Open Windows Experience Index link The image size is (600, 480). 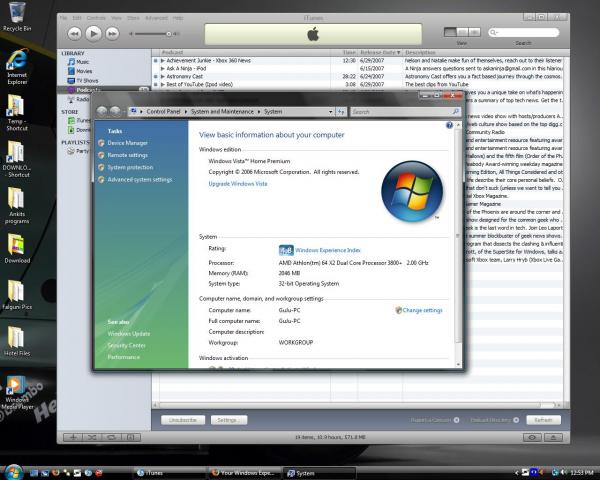pos(328,250)
